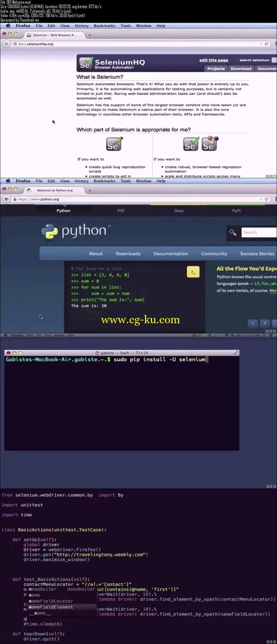
Task: Choose 'nameFieldElement' from the autocomplete list
Action: tap(51, 607)
